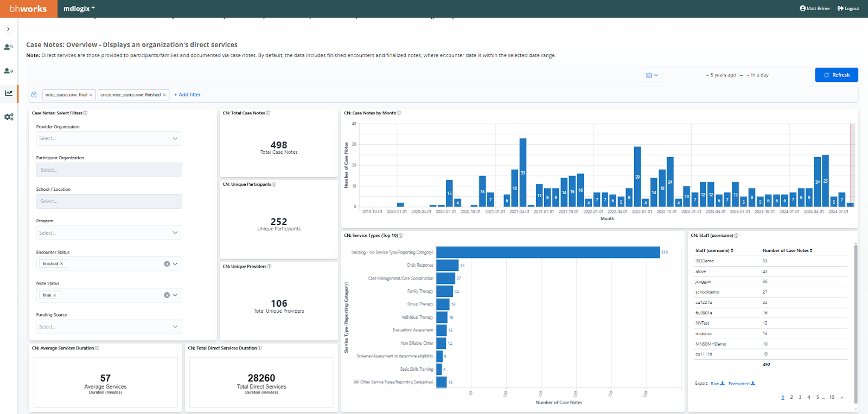Remove the 'final' tag from Note Status
Screen dimensions: 868x414
(55, 295)
